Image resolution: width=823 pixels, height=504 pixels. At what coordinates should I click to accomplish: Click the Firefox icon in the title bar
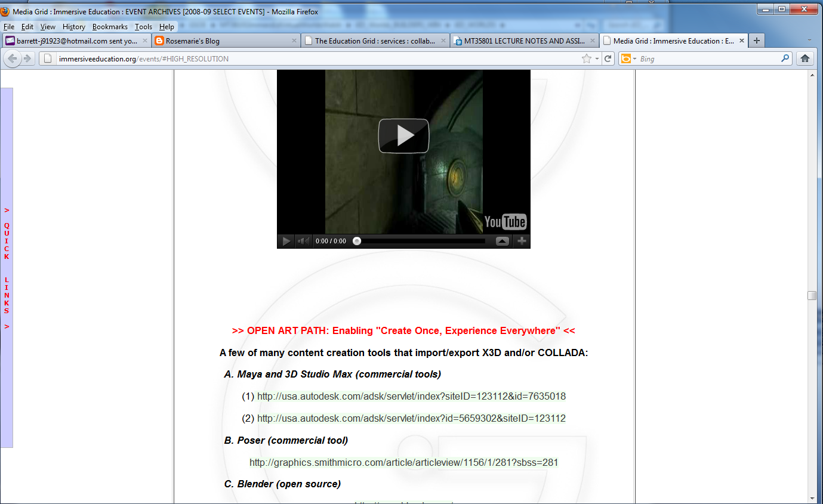tap(6, 11)
